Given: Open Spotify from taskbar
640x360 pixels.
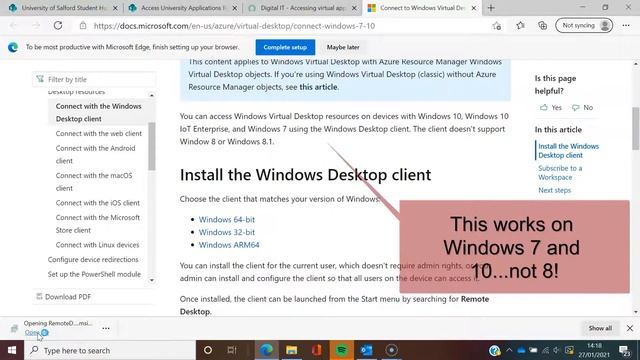Looking at the screenshot, I should point(342,350).
